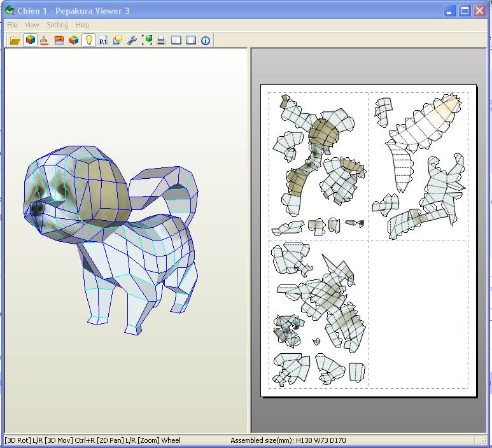This screenshot has height=448, width=492.
Task: Open settings with the wrench icon
Action: coord(132,40)
